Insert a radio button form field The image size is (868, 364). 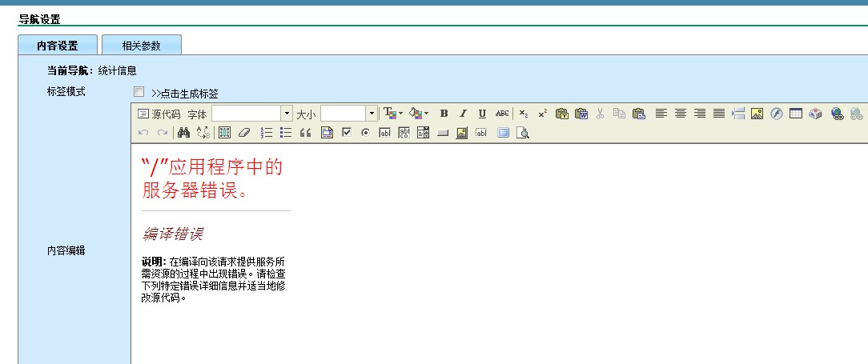pyautogui.click(x=365, y=133)
